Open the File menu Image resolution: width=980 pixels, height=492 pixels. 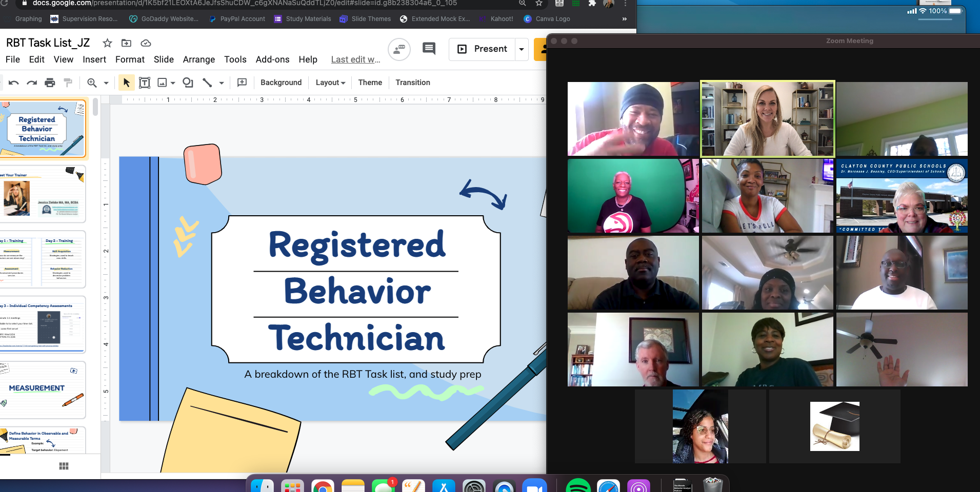(x=13, y=59)
